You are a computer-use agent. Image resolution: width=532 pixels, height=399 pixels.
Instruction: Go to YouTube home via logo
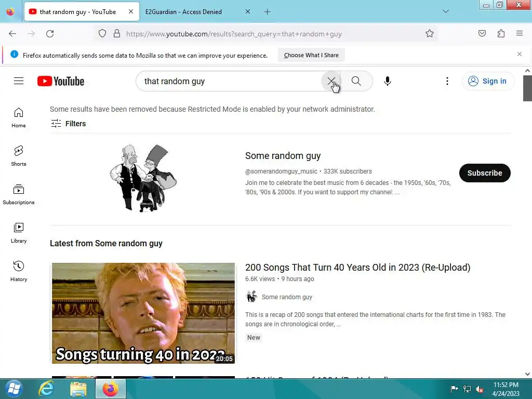point(61,81)
